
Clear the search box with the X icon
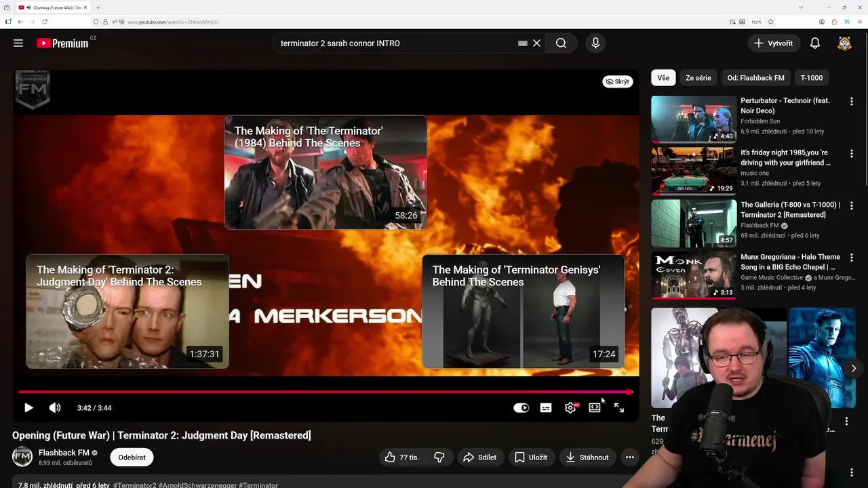(536, 43)
